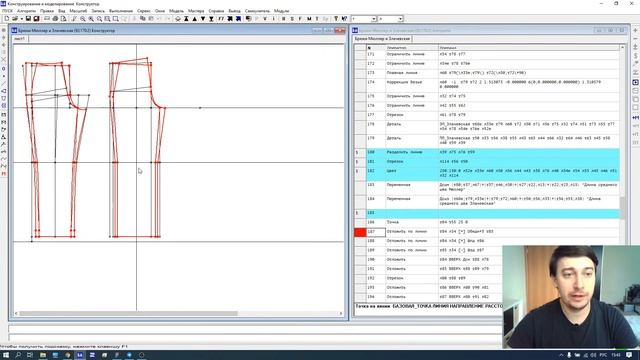Open File Explorer from the taskbar
640x360 pixels.
tap(42, 355)
